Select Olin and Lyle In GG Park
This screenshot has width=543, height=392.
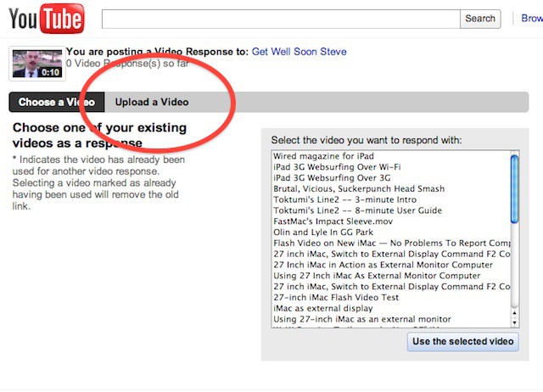pyautogui.click(x=390, y=232)
